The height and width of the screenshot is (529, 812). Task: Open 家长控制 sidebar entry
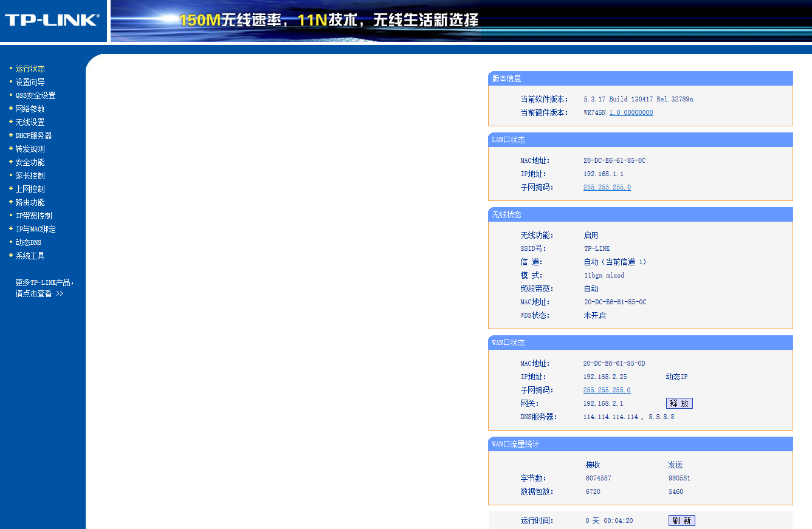30,176
